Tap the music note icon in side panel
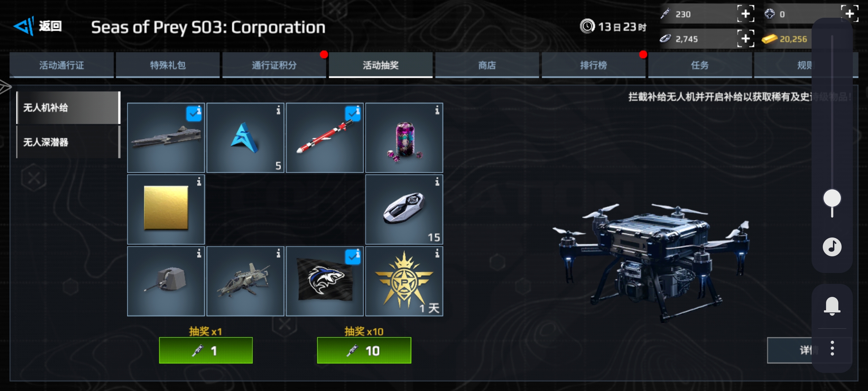 click(832, 247)
